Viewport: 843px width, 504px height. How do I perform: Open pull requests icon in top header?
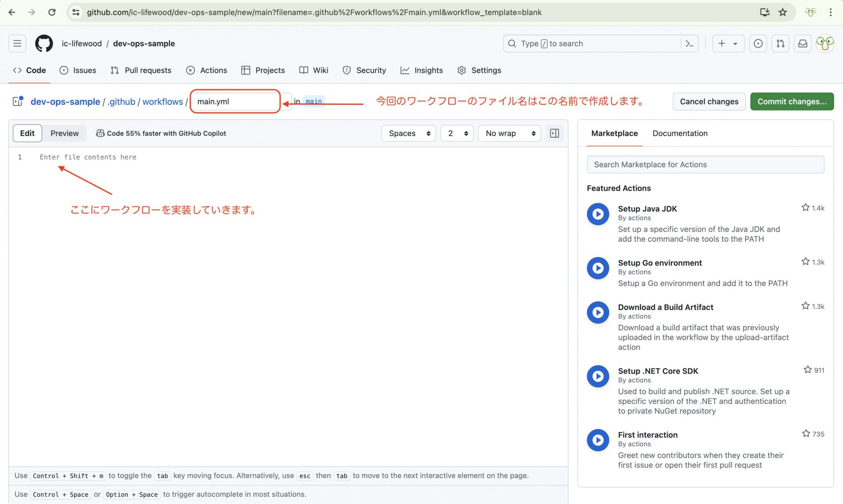(x=780, y=43)
